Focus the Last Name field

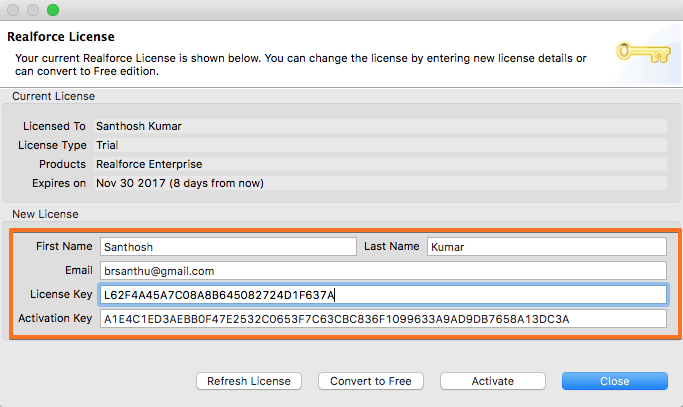click(547, 247)
